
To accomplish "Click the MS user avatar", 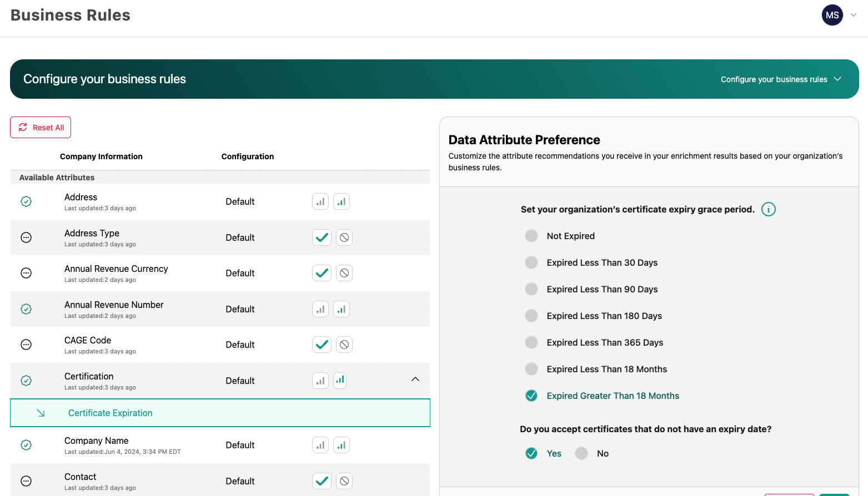I will (x=832, y=15).
